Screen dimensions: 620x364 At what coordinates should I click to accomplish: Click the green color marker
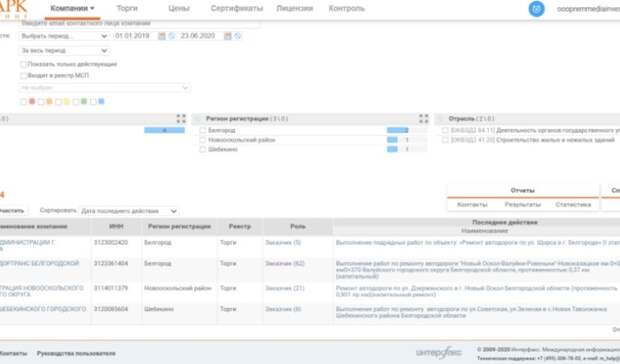[84, 102]
